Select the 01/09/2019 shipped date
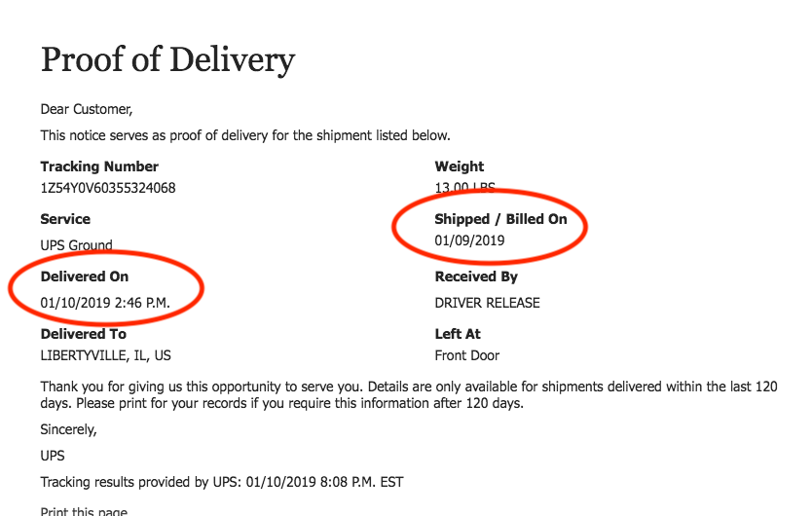812x516 pixels. click(472, 240)
